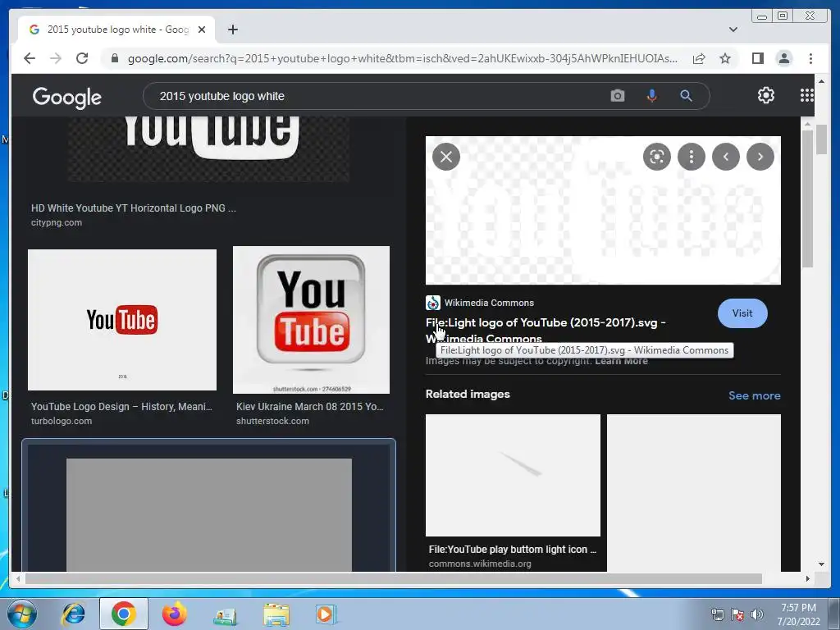Open the Windows Start menu
Screen dimensions: 840x630
[21, 614]
